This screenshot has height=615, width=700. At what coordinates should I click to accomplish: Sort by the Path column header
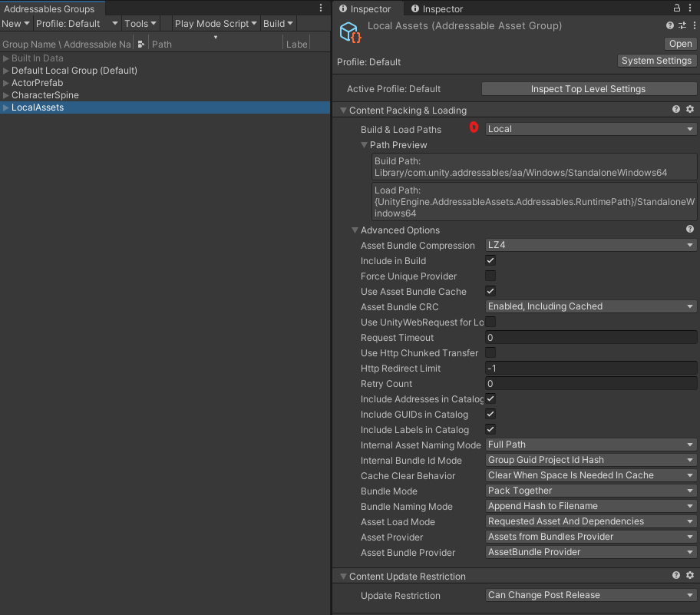click(216, 44)
